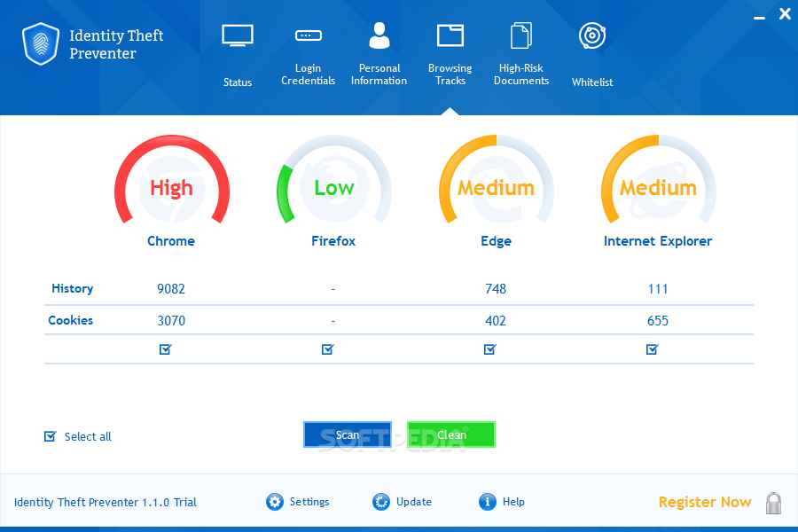The height and width of the screenshot is (532, 798).
Task: Click the Register Now link
Action: pos(705,503)
